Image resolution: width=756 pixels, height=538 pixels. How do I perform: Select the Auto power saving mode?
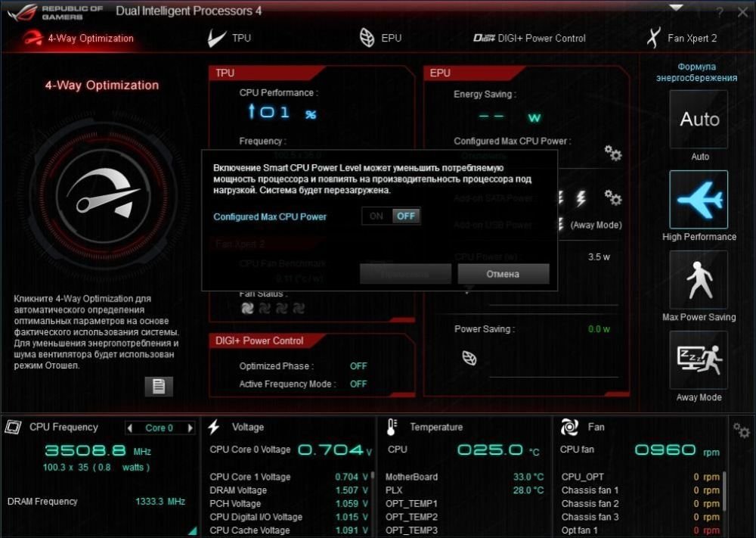coord(699,120)
